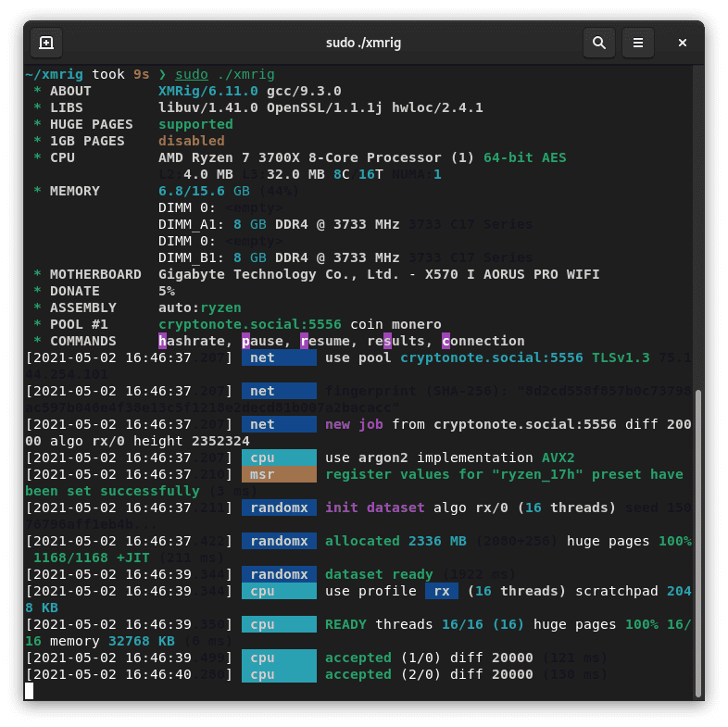
Task: Click the "supported" huge pages status
Action: point(195,124)
